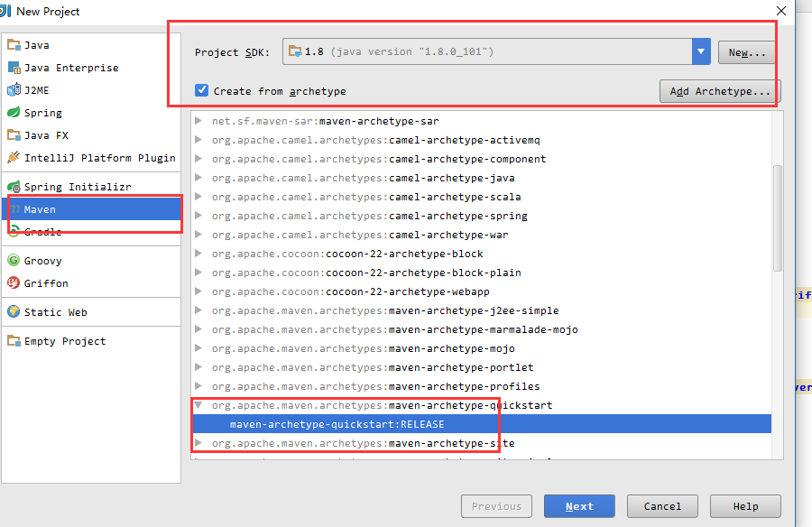Click the Spring Initializr icon
Viewport: 812px width, 527px height.
(x=14, y=187)
